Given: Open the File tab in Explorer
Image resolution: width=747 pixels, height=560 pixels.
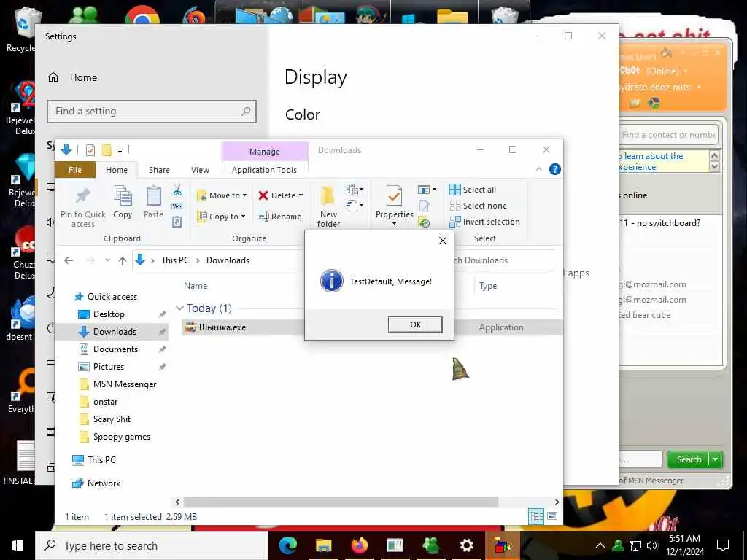Looking at the screenshot, I should [75, 170].
